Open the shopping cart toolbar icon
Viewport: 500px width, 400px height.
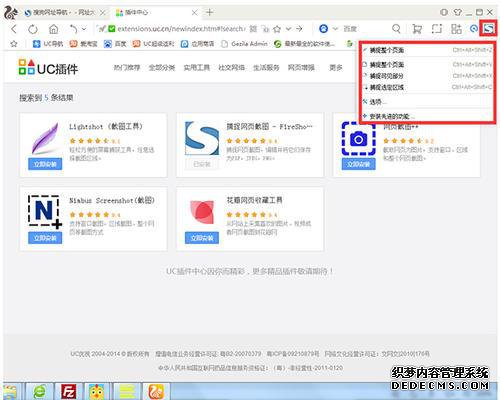coord(417,29)
